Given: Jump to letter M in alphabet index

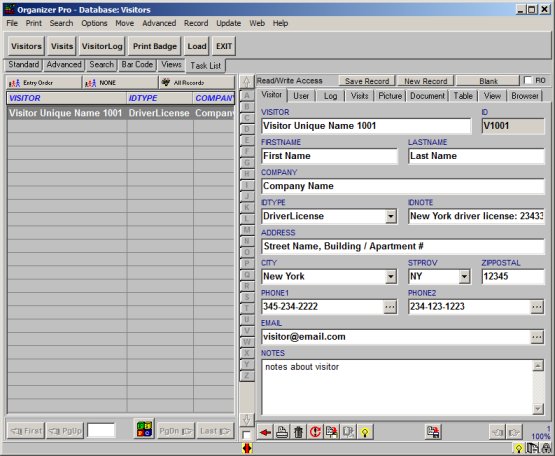Looking at the screenshot, I should tap(247, 230).
